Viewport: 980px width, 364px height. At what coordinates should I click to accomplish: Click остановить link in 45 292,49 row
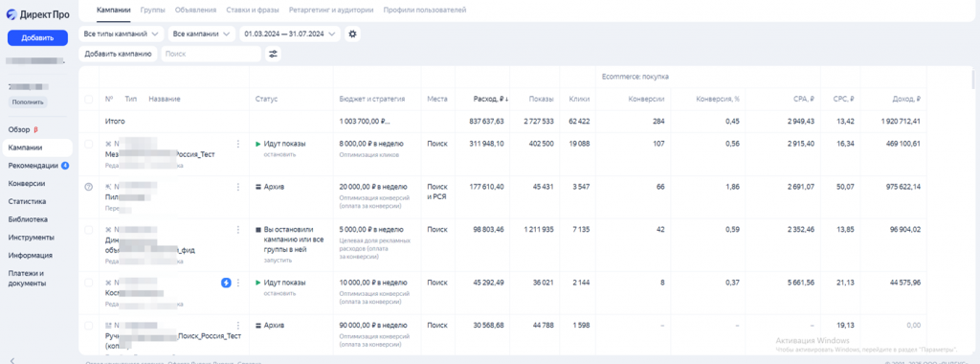click(279, 293)
